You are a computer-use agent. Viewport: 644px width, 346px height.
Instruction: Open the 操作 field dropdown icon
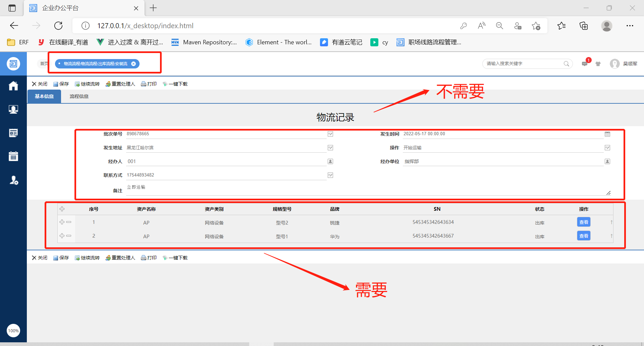coord(607,148)
